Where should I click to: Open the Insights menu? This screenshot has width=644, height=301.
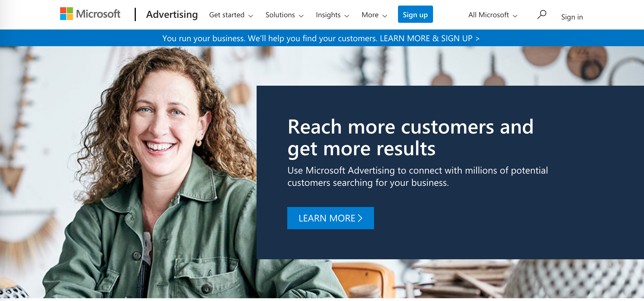333,15
